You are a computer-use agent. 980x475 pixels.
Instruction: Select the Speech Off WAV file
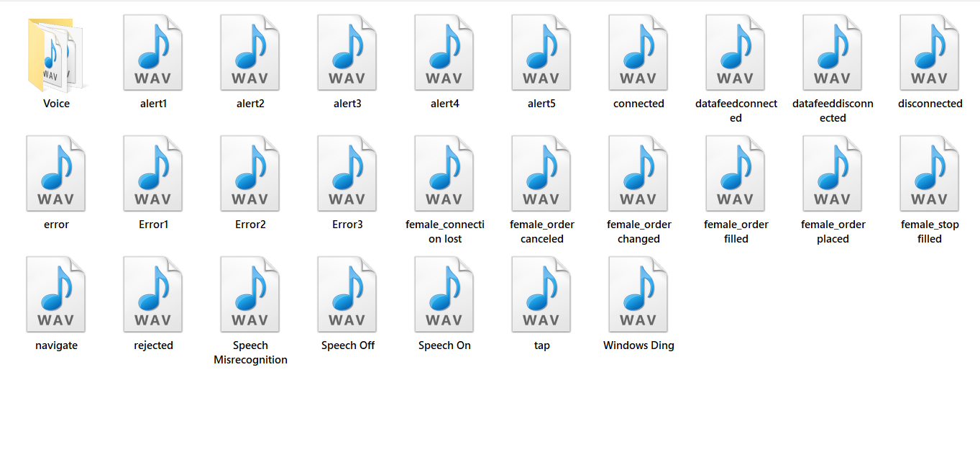(x=347, y=294)
